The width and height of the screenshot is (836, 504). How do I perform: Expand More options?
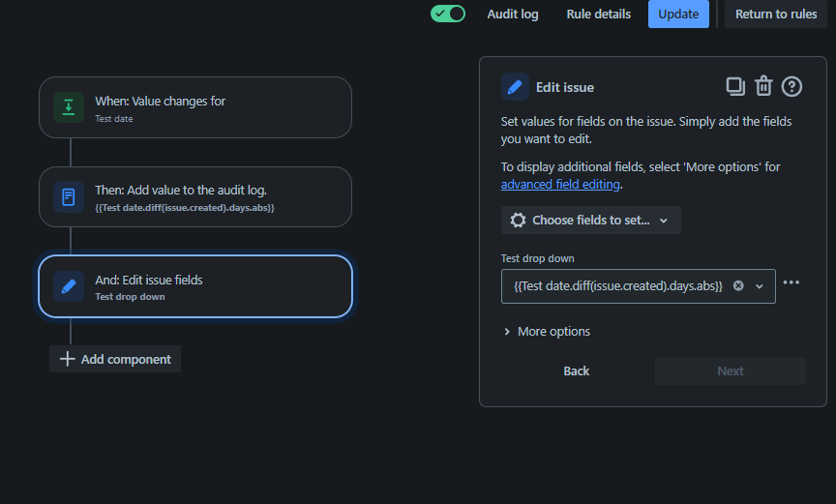[x=547, y=332]
